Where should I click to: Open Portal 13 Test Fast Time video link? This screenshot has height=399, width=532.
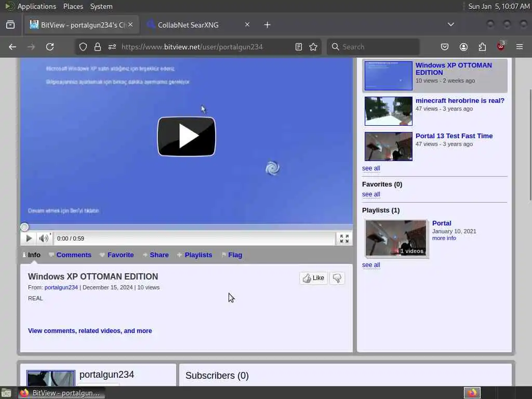tap(454, 136)
